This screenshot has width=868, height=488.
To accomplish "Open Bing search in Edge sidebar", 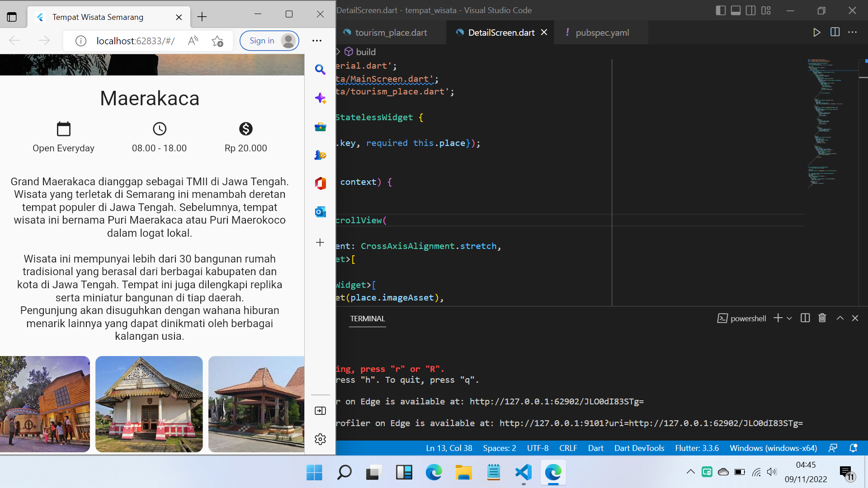I will click(321, 70).
